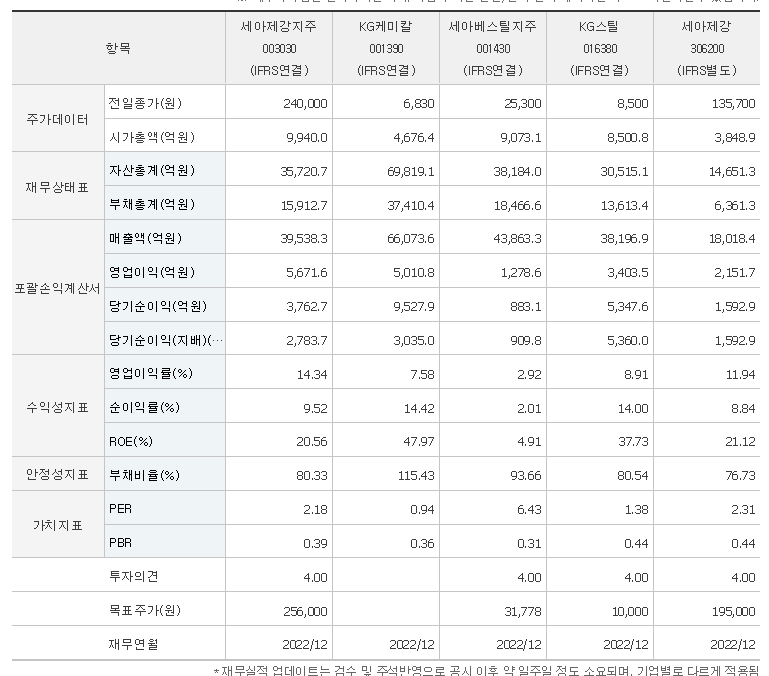
Task: Select the 5,360.0 controlling net income value
Action: pyautogui.click(x=628, y=340)
